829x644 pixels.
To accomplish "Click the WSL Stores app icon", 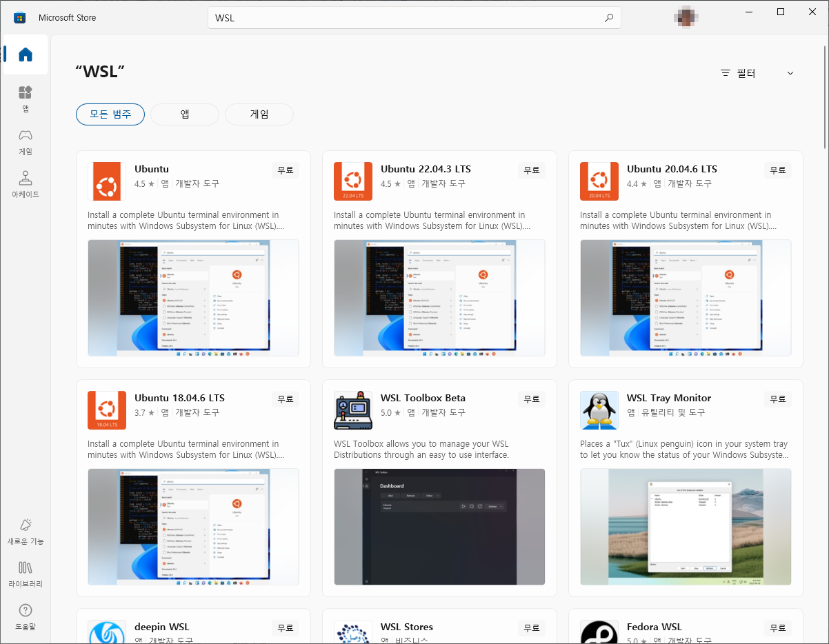I will [353, 632].
